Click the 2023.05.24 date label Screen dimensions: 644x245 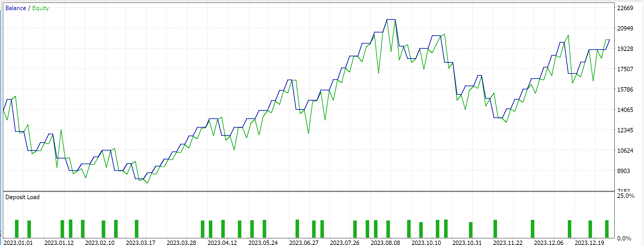263,242
